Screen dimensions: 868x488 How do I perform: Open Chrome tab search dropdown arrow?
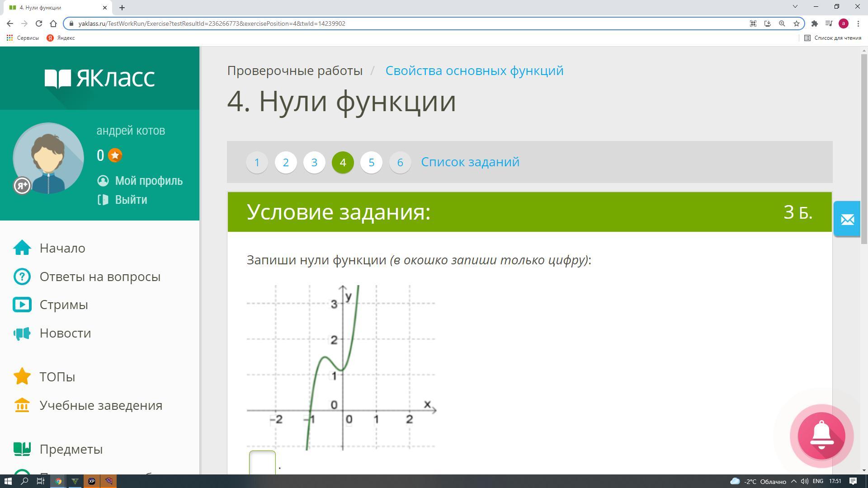[795, 7]
